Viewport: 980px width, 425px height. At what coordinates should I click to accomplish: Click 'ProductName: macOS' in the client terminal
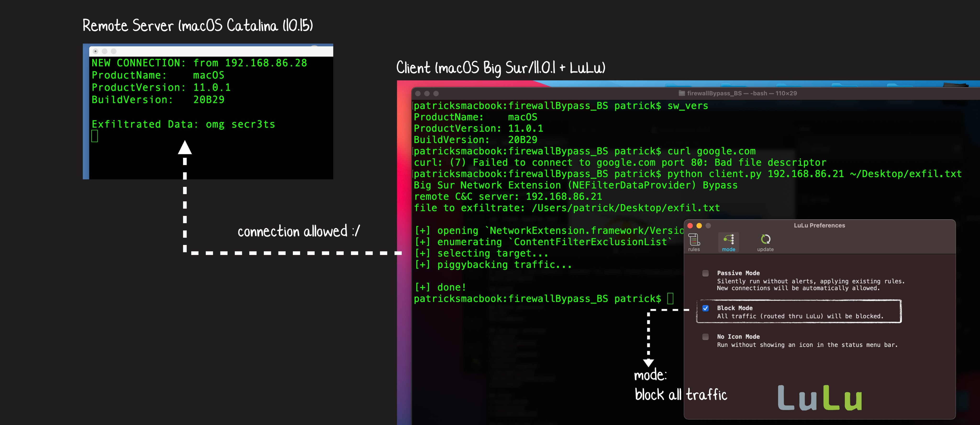tap(476, 117)
